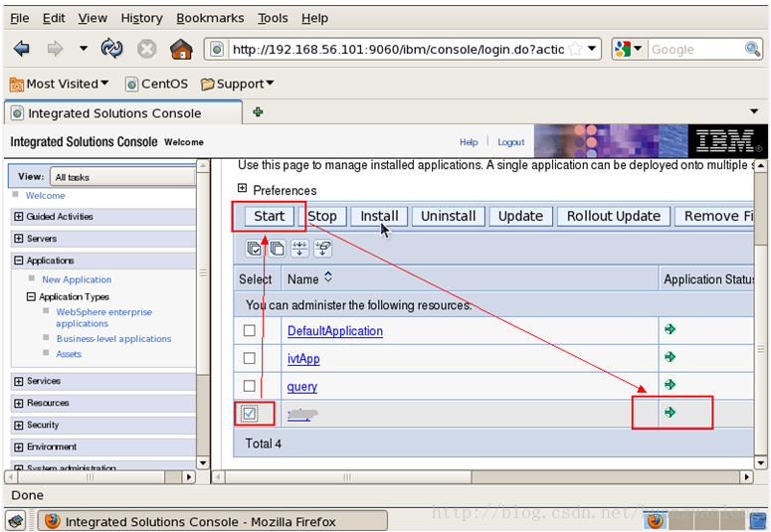Image resolution: width=771 pixels, height=532 pixels.
Task: Expand the Environment section
Action: point(19,446)
